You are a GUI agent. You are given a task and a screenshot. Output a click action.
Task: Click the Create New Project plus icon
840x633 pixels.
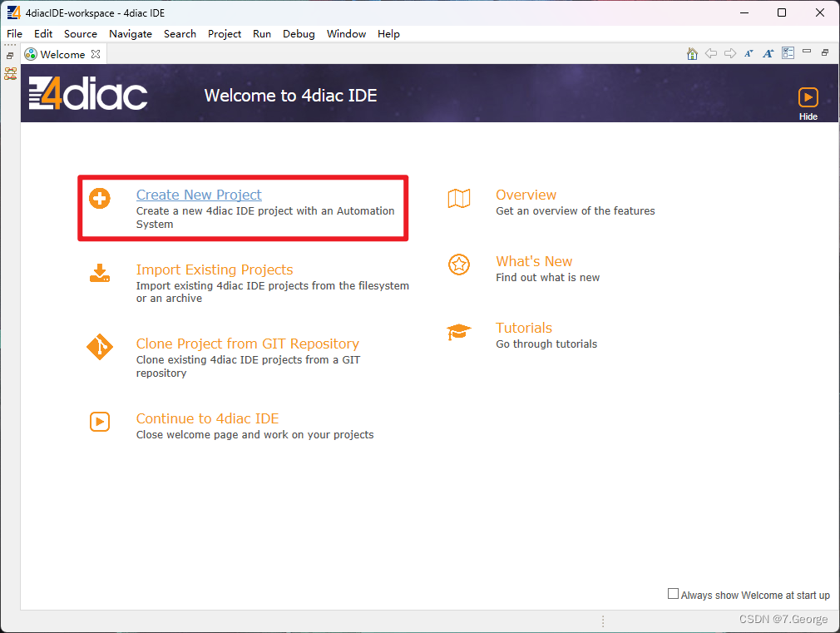100,199
